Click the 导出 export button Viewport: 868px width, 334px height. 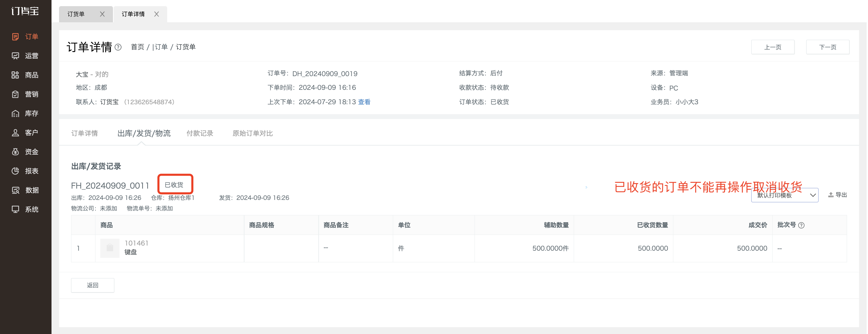(x=837, y=195)
